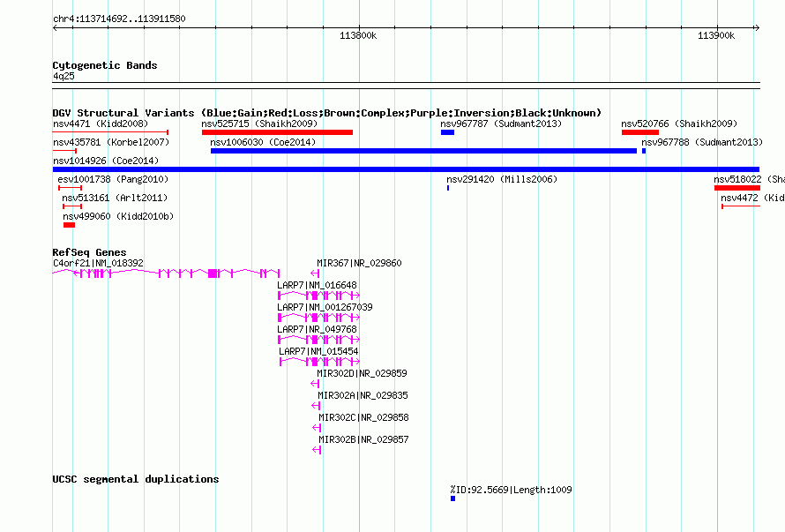This screenshot has height=532, width=785.
Task: Click the 4q25 cytogenetic band line
Action: point(406,86)
